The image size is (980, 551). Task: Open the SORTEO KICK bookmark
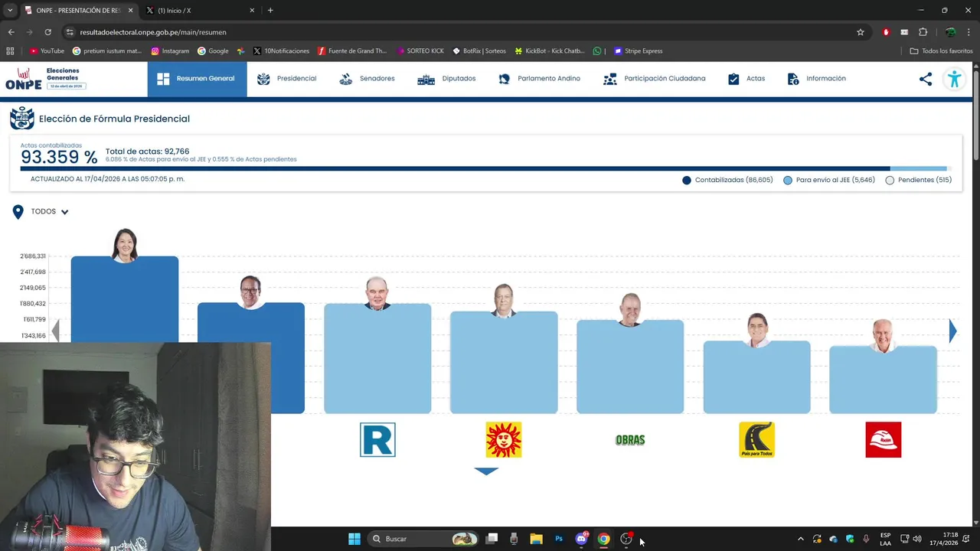click(x=420, y=51)
